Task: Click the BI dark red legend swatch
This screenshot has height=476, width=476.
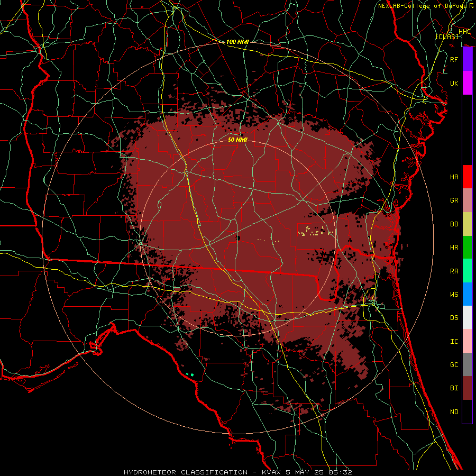Action: pos(467,388)
